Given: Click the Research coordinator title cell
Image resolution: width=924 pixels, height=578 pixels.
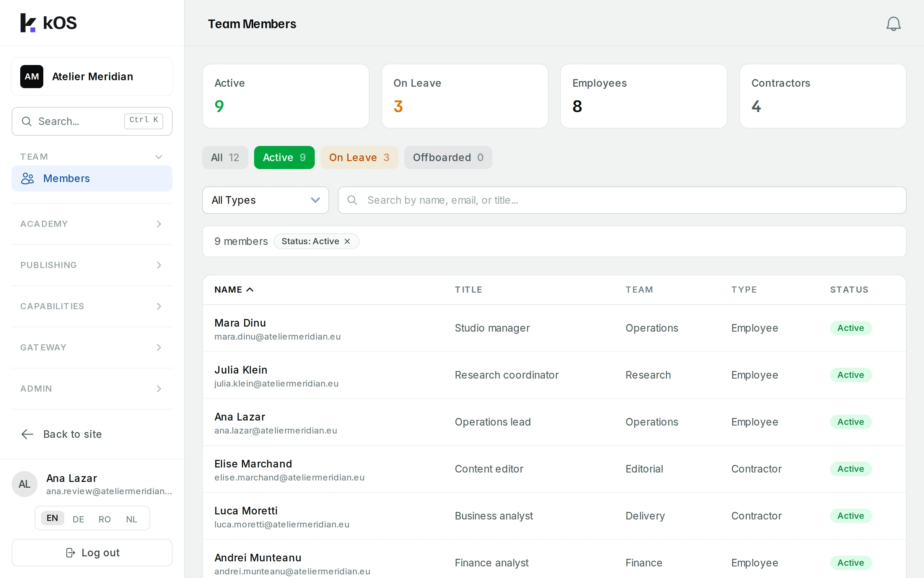Looking at the screenshot, I should pyautogui.click(x=507, y=375).
